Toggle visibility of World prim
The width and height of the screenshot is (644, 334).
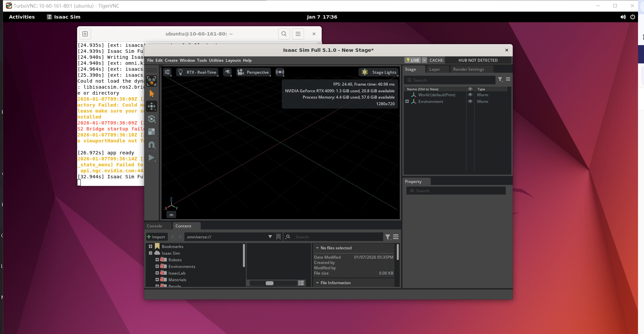470,95
